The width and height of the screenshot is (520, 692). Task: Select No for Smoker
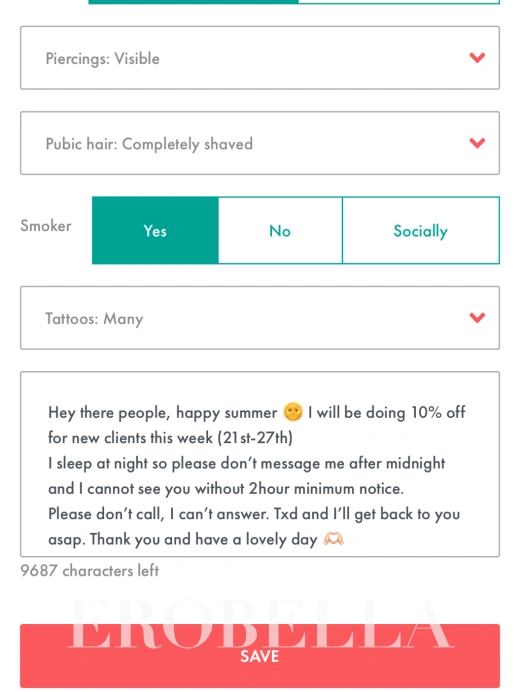280,230
